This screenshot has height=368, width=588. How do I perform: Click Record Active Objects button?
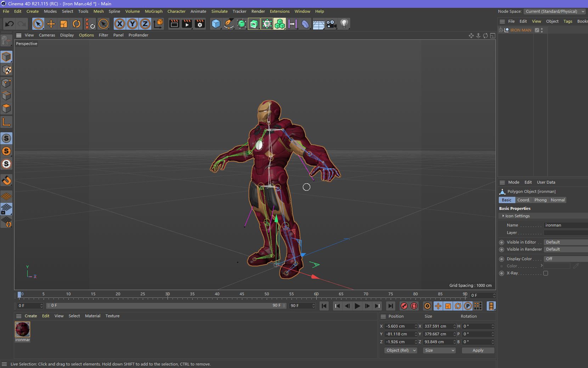[x=404, y=306]
